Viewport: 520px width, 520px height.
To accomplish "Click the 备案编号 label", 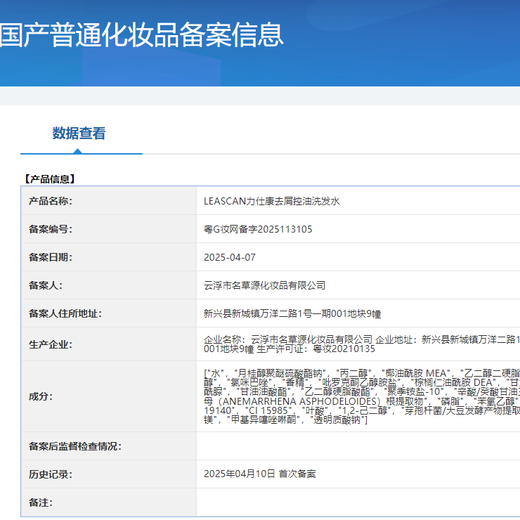I will pyautogui.click(x=50, y=229).
